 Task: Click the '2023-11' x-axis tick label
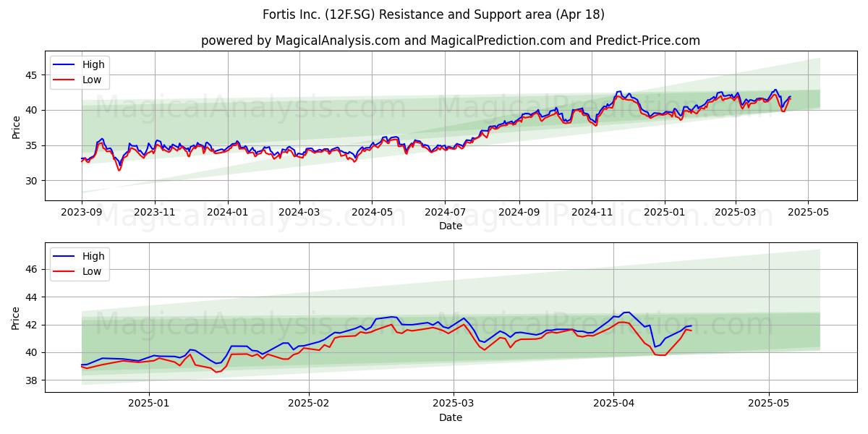tap(154, 212)
